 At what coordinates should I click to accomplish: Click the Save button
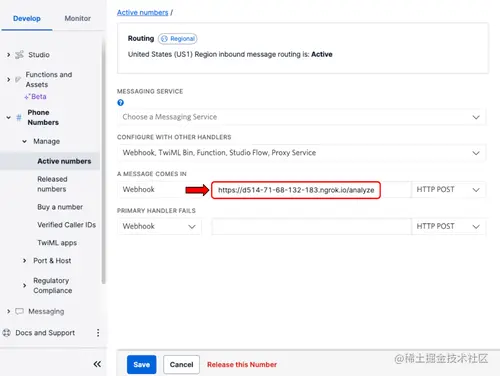142,364
